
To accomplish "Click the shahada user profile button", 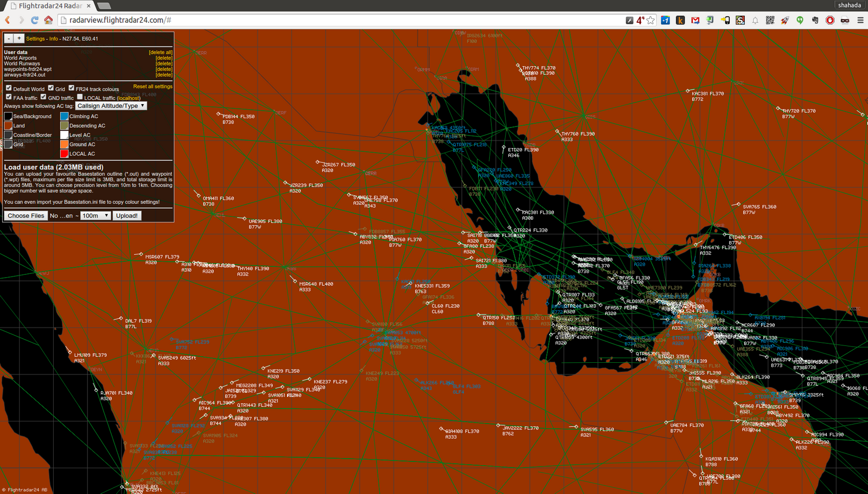I will pos(849,5).
